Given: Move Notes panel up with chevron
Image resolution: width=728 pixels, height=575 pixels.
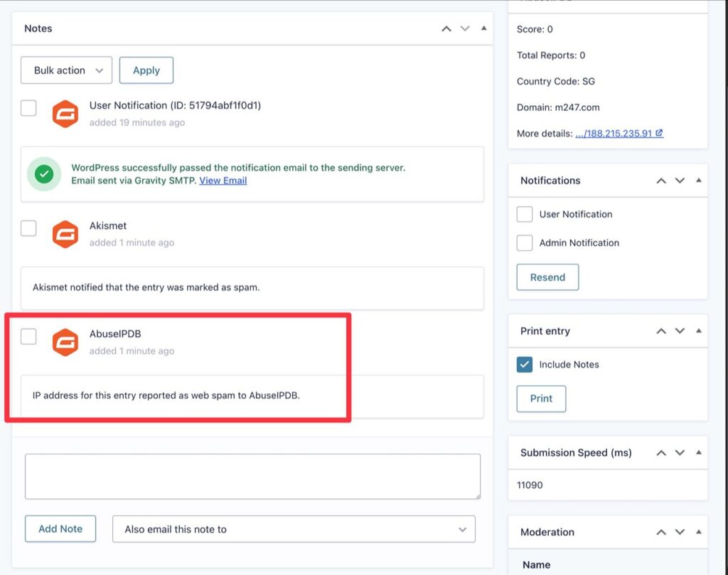Looking at the screenshot, I should pyautogui.click(x=446, y=28).
